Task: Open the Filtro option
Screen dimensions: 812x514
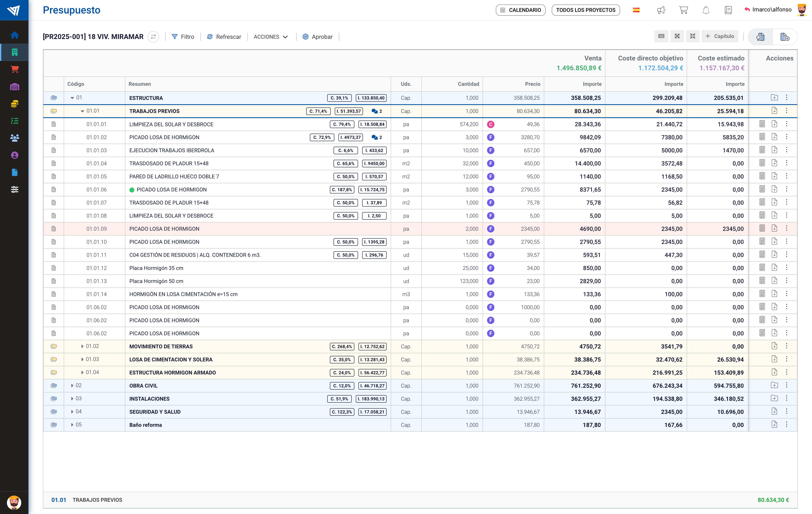Action: (183, 37)
